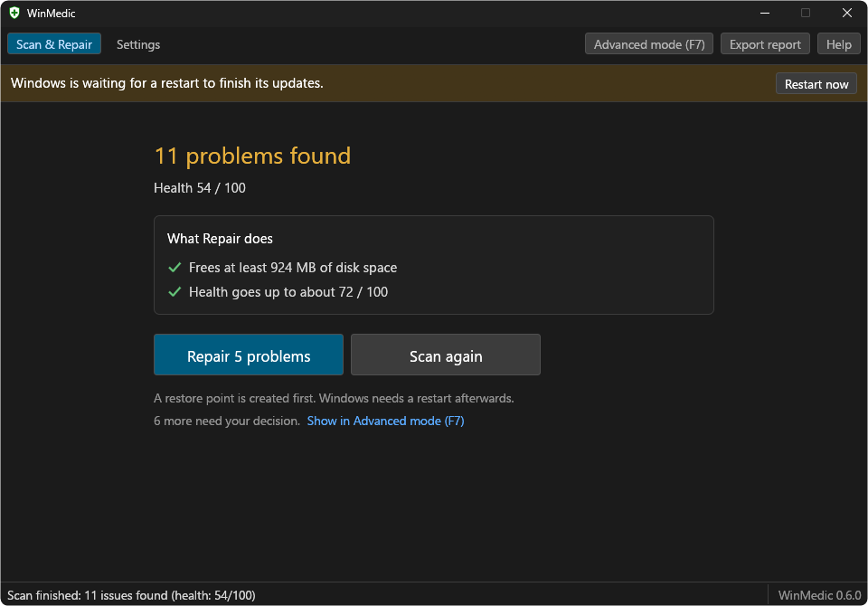
Task: Open Advanced mode (F7) from the toolbar
Action: point(649,44)
